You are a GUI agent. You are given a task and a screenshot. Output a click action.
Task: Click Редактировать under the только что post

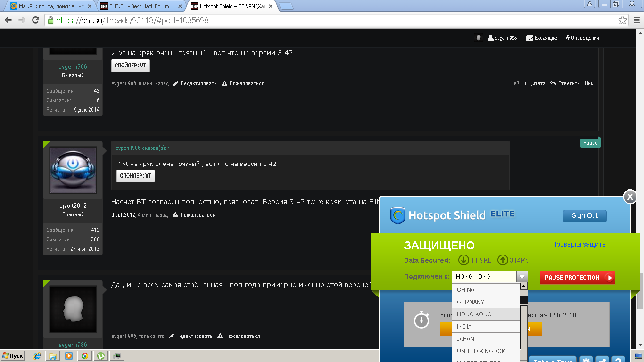click(191, 336)
